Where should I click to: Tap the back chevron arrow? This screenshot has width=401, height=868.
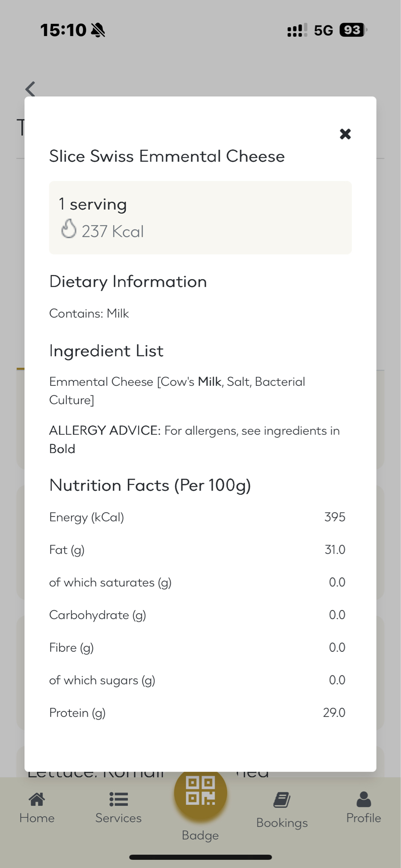30,89
